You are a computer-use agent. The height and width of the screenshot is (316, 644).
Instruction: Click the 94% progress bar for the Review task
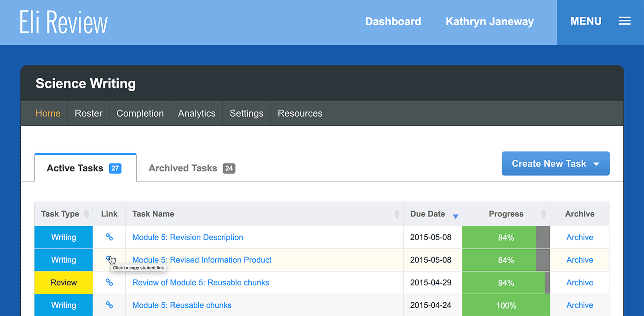pos(506,282)
